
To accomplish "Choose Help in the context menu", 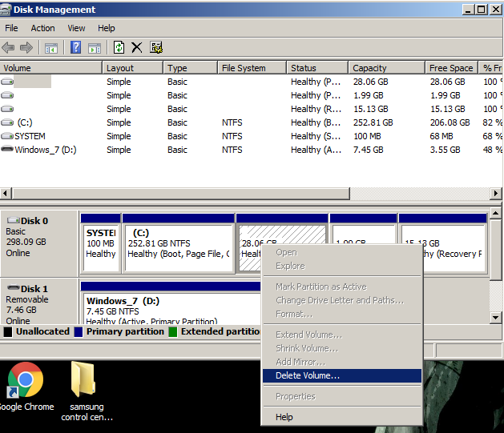I will [x=342, y=417].
